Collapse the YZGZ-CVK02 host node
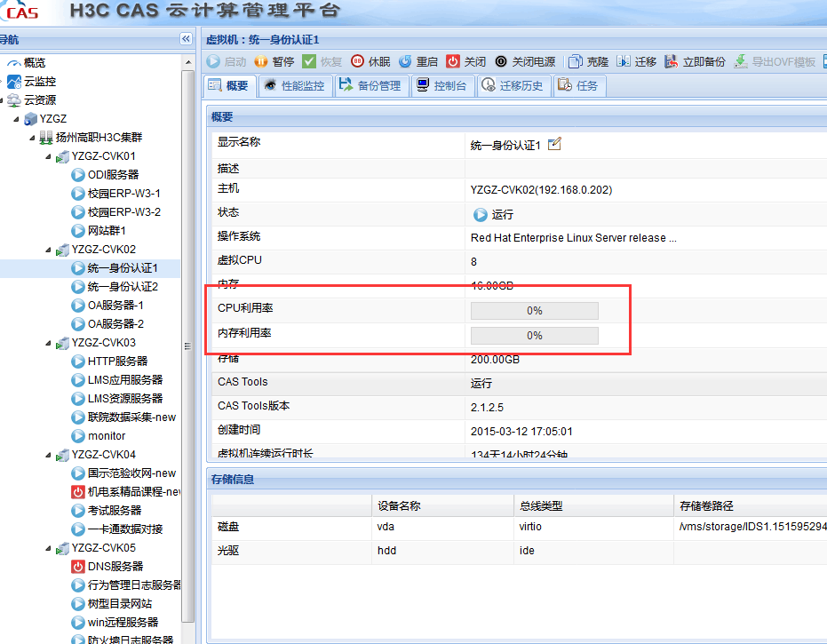827x644 pixels. click(x=49, y=250)
